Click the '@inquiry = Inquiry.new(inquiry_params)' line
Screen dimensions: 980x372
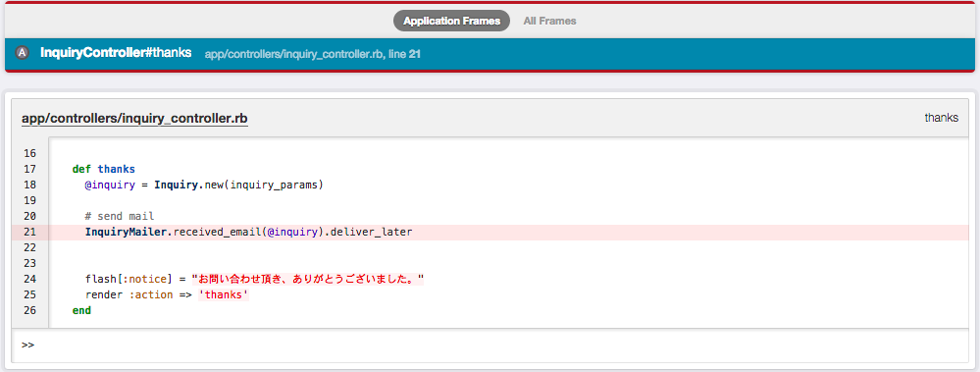204,186
